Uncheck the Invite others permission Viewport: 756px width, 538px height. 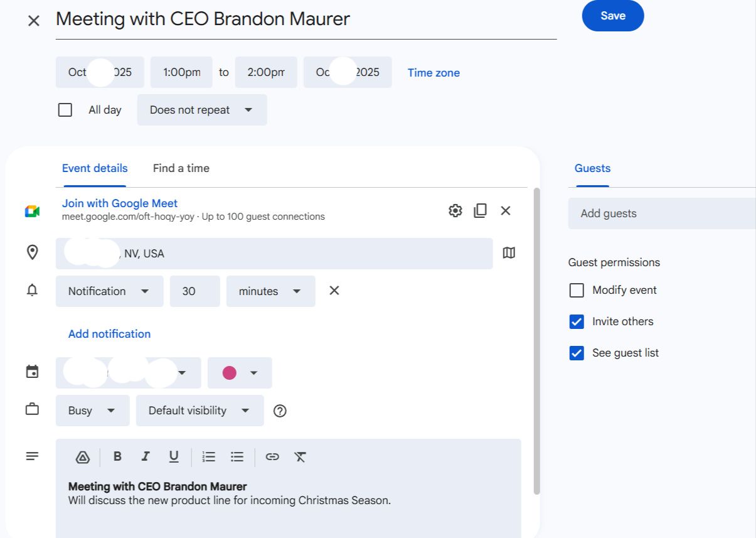click(577, 322)
